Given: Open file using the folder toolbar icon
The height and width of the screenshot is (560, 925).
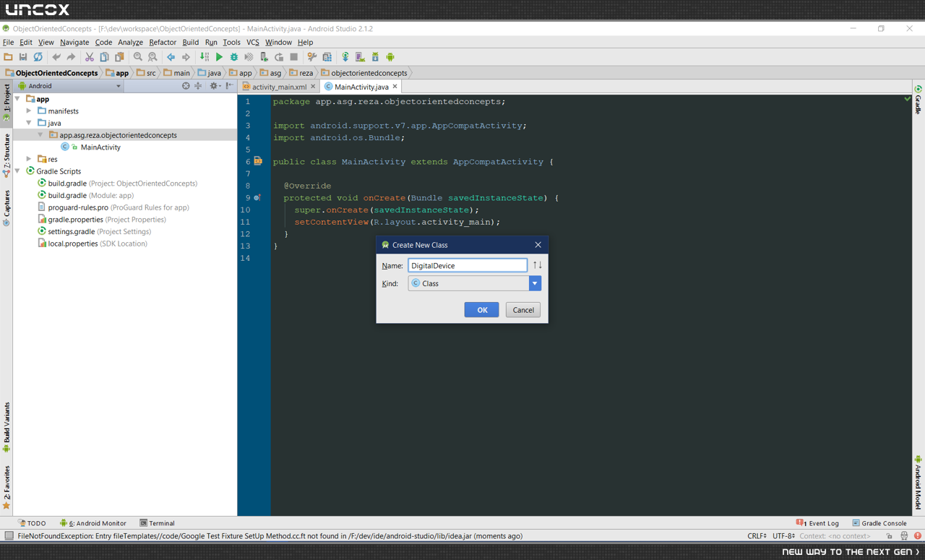Looking at the screenshot, I should click(x=8, y=57).
